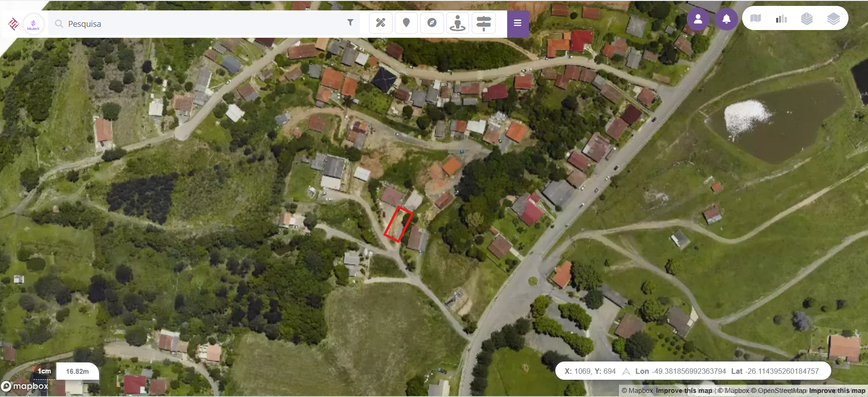Open the search filter funnel
Screen dimensions: 868x397
click(x=350, y=23)
